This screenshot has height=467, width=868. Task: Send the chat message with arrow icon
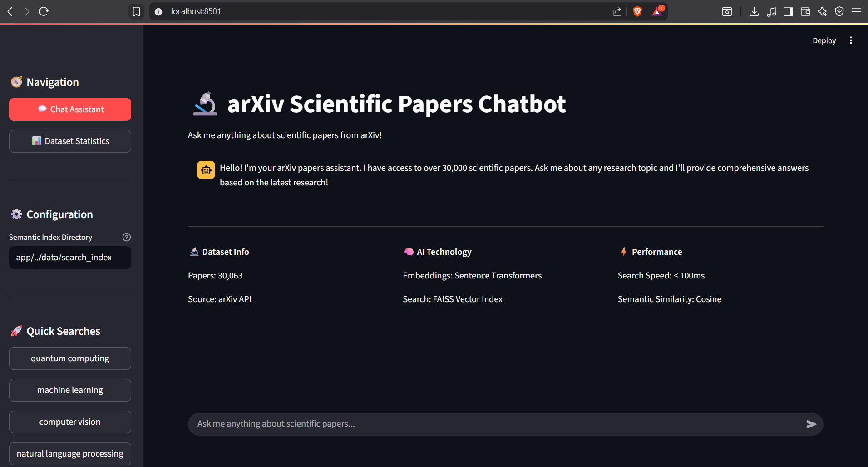[x=811, y=424]
